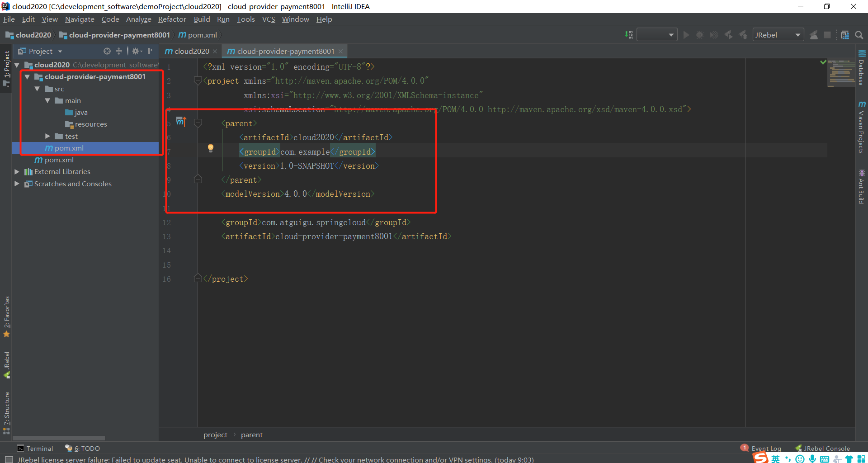Click the Search Everywhere magnifier icon
This screenshot has height=463, width=868.
(859, 35)
